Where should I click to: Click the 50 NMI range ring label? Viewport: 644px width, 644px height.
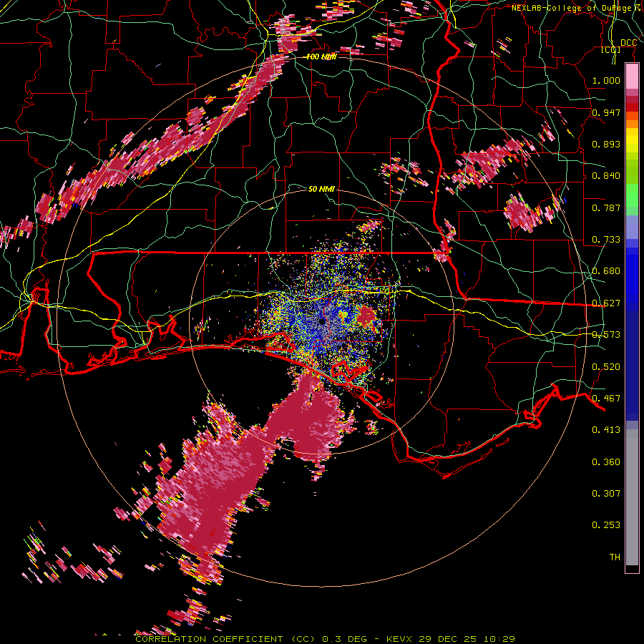pos(321,189)
